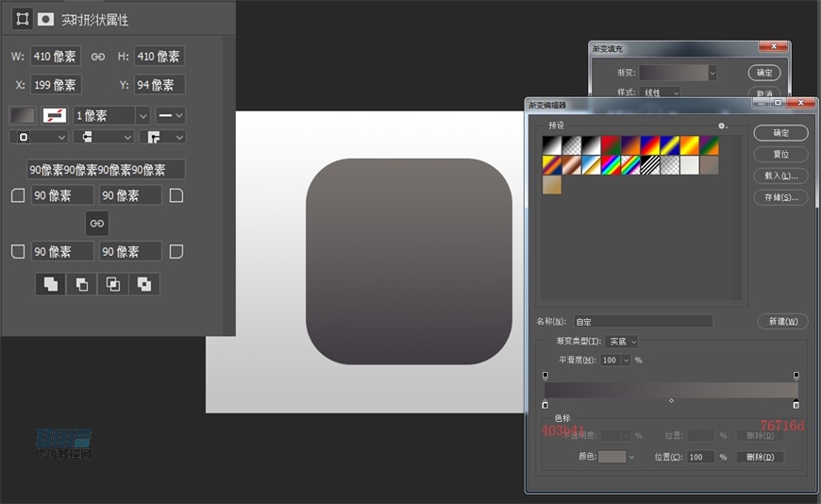Select the subtract front shape icon

pos(82,284)
